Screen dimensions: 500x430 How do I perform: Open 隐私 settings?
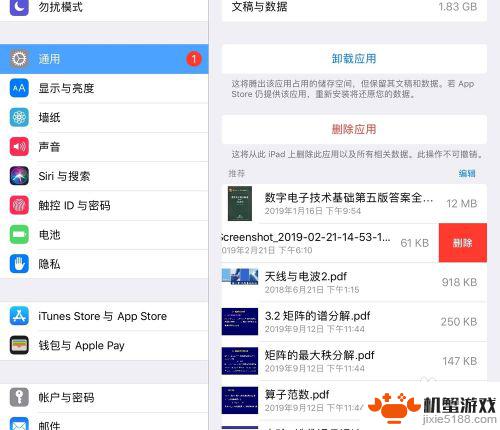[x=104, y=264]
